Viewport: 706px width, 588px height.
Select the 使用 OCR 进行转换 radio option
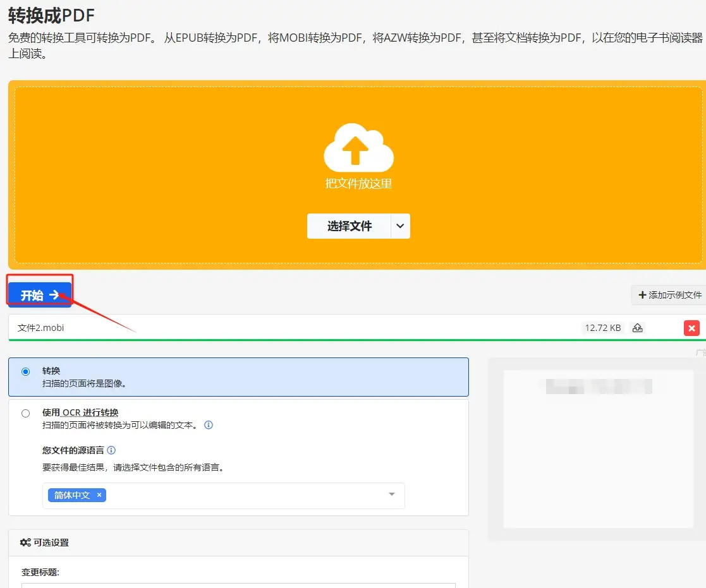[26, 414]
